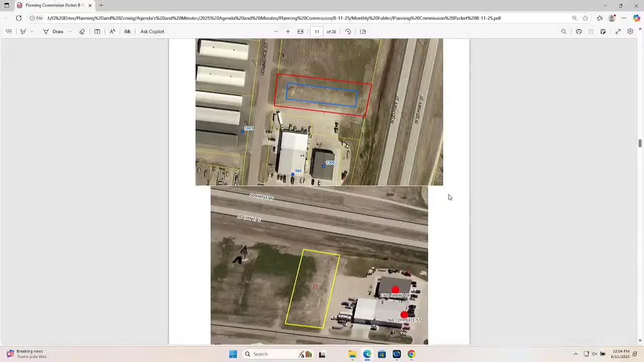Click the Draw button

coord(53,31)
